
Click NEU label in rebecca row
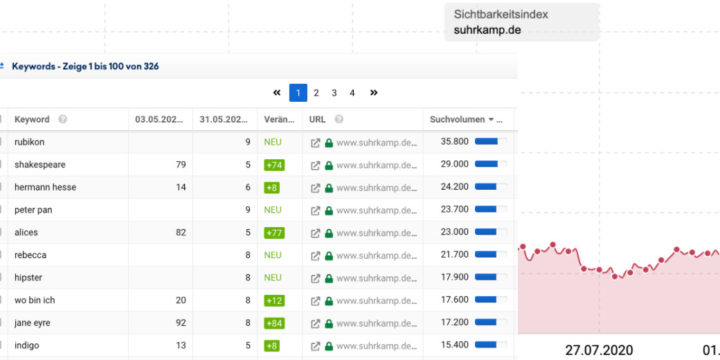[x=273, y=255]
